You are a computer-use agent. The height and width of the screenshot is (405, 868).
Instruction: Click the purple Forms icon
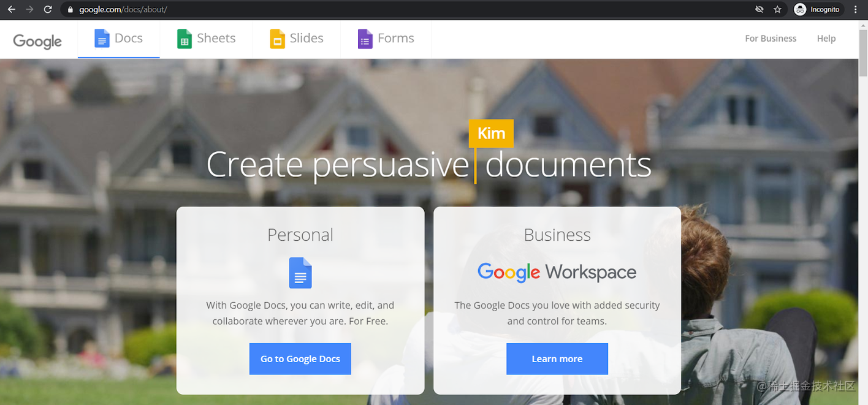[365, 39]
